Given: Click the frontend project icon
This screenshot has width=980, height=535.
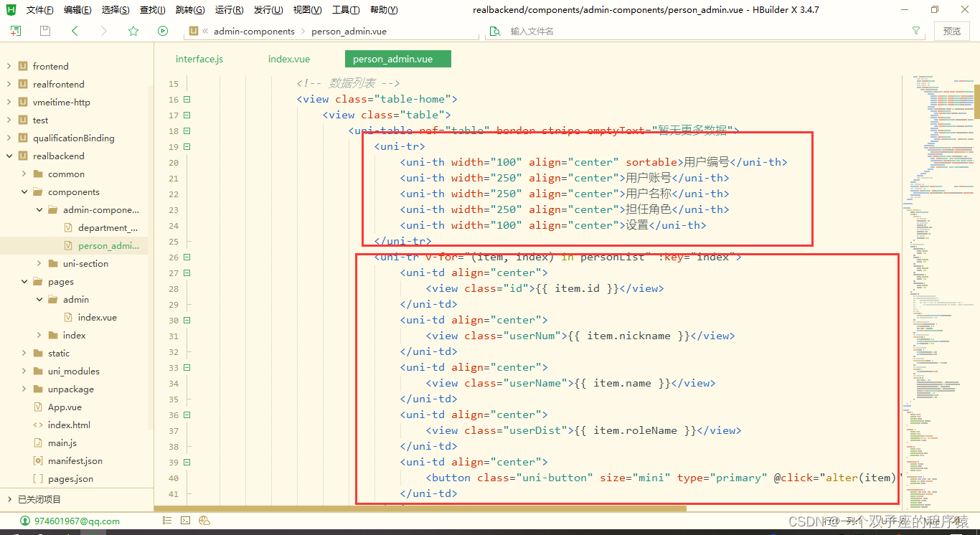Looking at the screenshot, I should [x=23, y=66].
